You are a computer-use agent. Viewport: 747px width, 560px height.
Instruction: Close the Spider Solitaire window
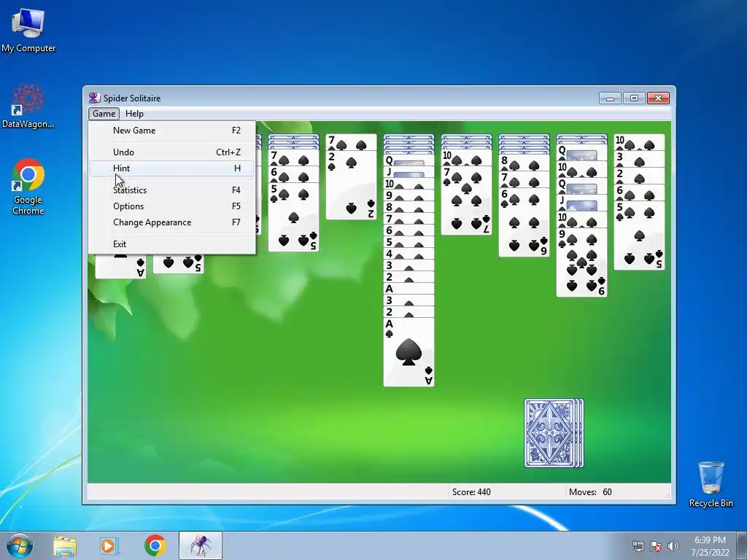(659, 98)
